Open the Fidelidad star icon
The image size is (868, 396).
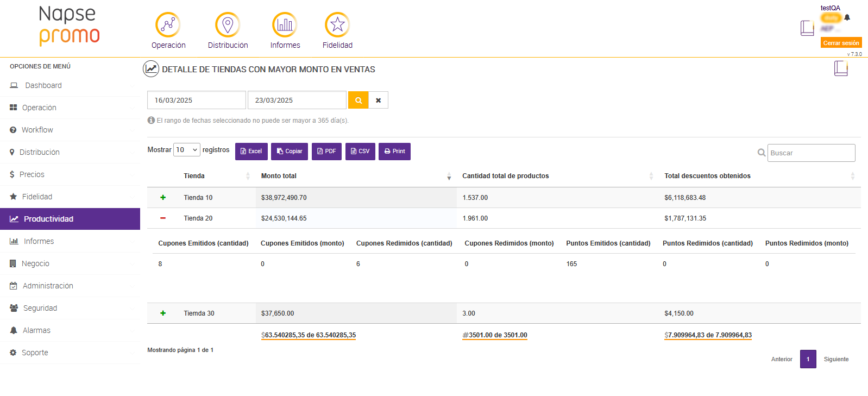coord(337,25)
